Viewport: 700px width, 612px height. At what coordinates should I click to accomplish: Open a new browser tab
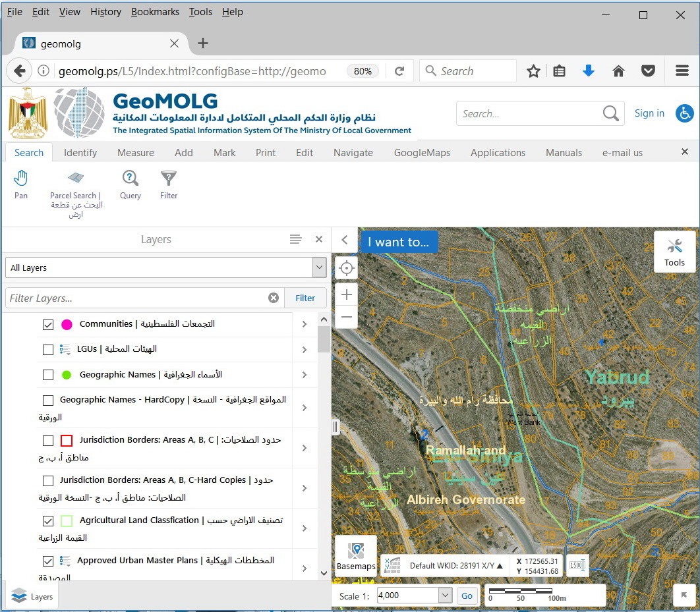point(202,43)
